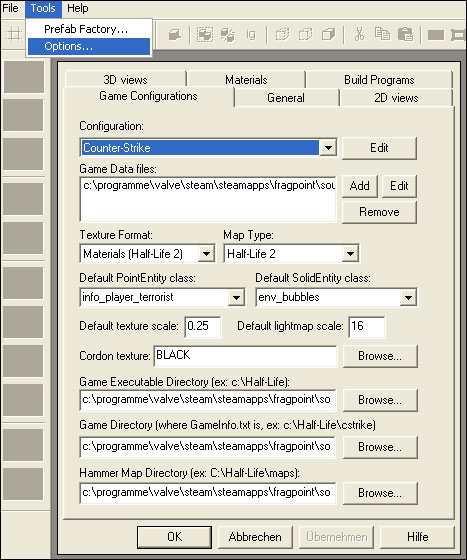Switch to the Materials tab
The image size is (467, 560).
(246, 79)
